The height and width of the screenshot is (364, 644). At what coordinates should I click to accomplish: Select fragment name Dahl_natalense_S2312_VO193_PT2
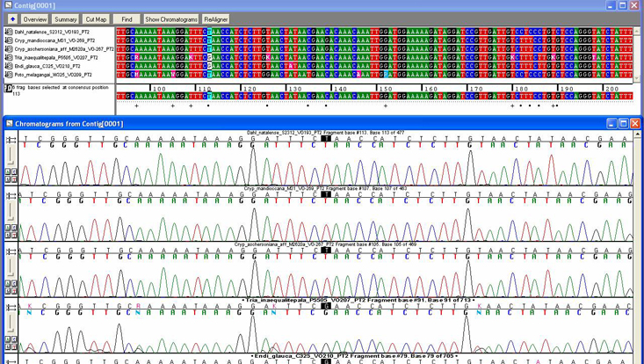(52, 32)
